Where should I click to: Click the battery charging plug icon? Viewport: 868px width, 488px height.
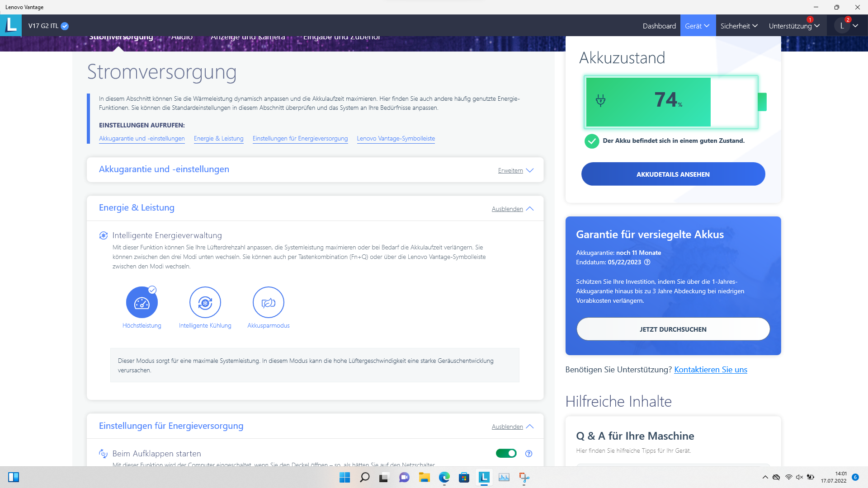pyautogui.click(x=600, y=100)
